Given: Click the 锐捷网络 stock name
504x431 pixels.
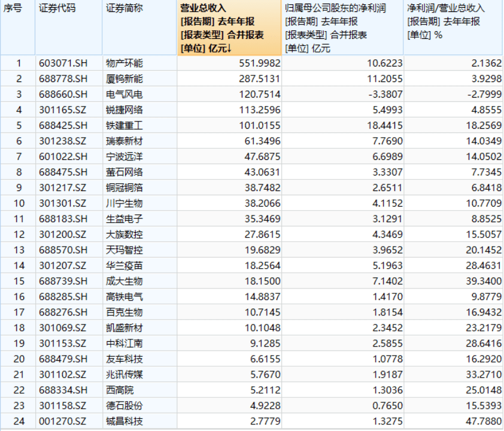Looking at the screenshot, I should pos(125,110).
